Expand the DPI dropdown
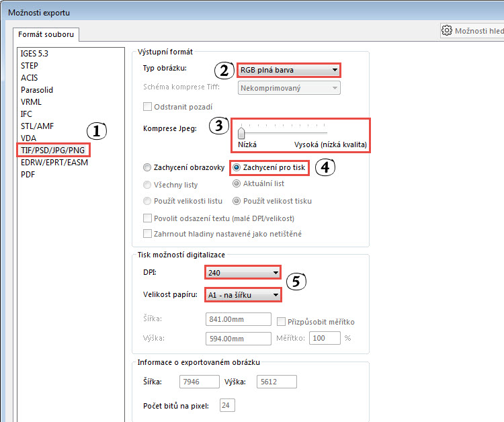This screenshot has width=504, height=422. (243, 272)
